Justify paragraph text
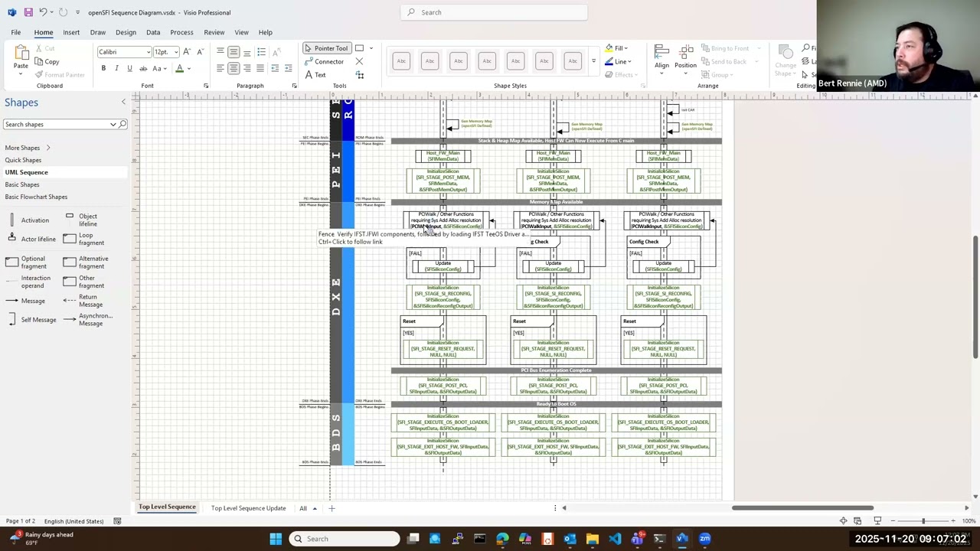This screenshot has height=551, width=980. coord(260,68)
